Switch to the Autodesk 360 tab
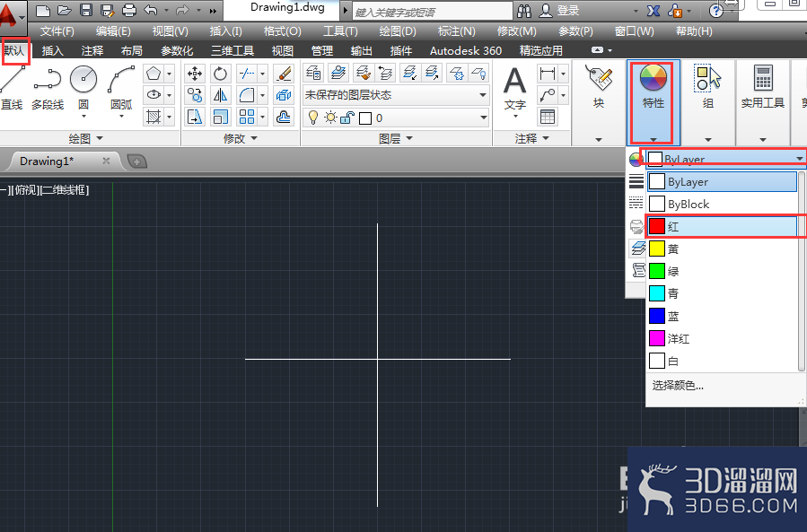 pyautogui.click(x=466, y=51)
